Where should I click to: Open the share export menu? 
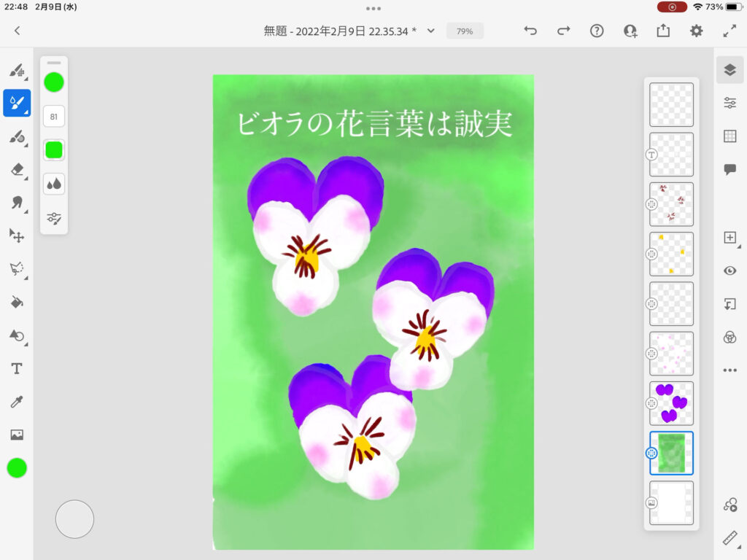(663, 31)
